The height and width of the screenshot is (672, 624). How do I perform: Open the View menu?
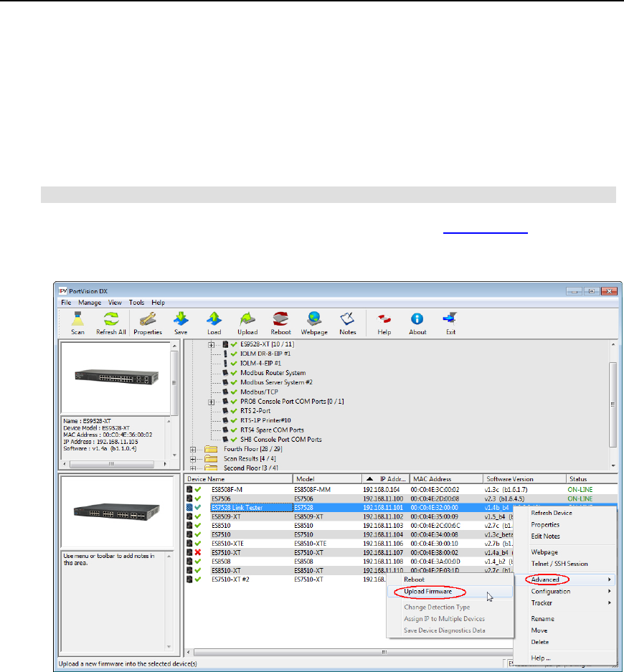coord(115,303)
